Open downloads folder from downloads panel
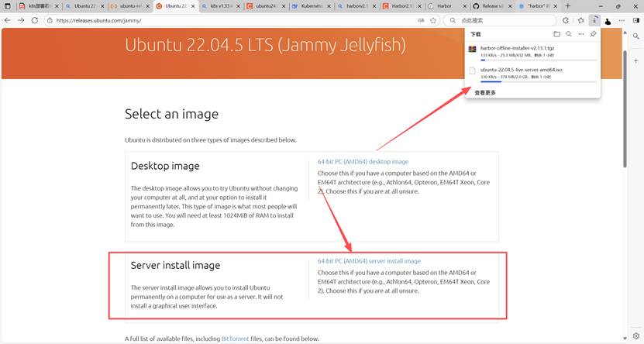Screen dimensions: 644x344 tap(556, 34)
